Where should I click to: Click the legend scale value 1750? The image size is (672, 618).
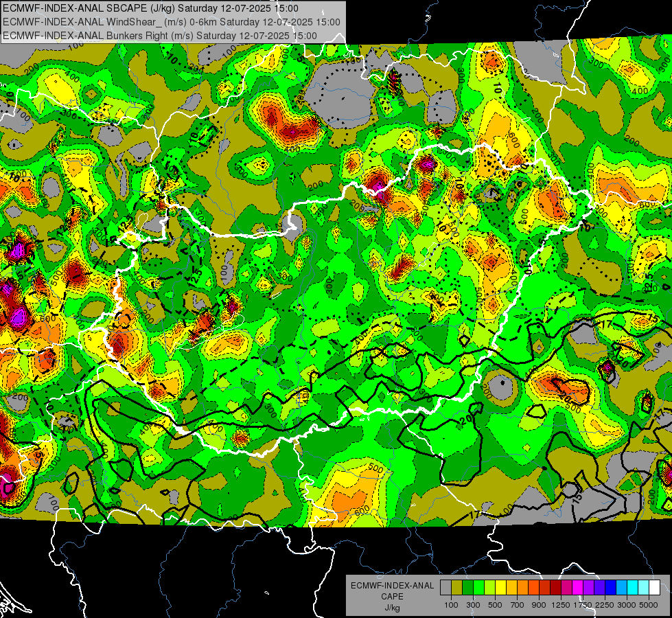[583, 605]
